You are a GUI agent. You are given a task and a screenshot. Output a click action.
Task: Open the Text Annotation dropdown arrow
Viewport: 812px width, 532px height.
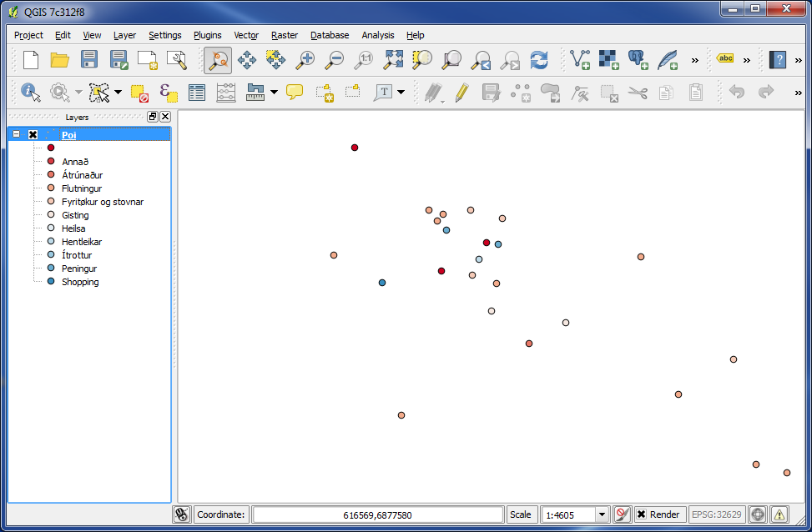(x=401, y=93)
